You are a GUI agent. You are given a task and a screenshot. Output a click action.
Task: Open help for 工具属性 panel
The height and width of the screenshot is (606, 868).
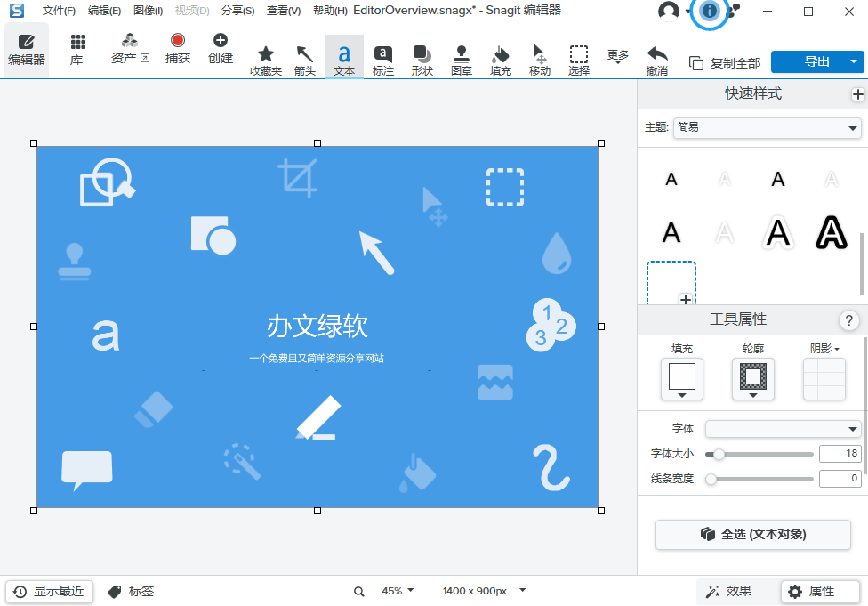(848, 320)
